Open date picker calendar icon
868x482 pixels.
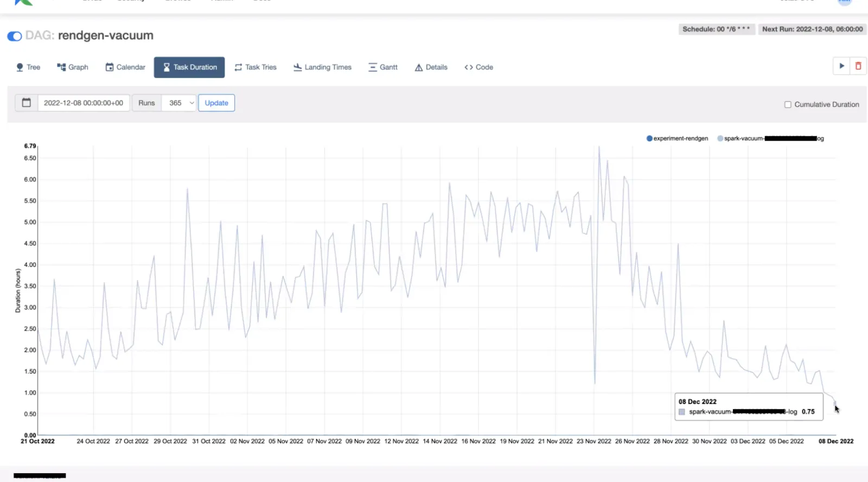click(x=26, y=103)
